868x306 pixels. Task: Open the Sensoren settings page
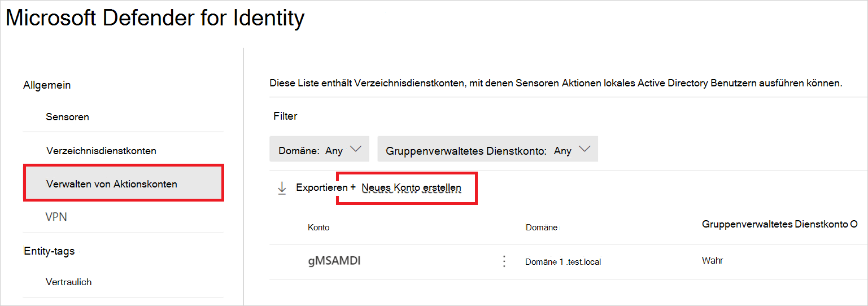pos(67,117)
